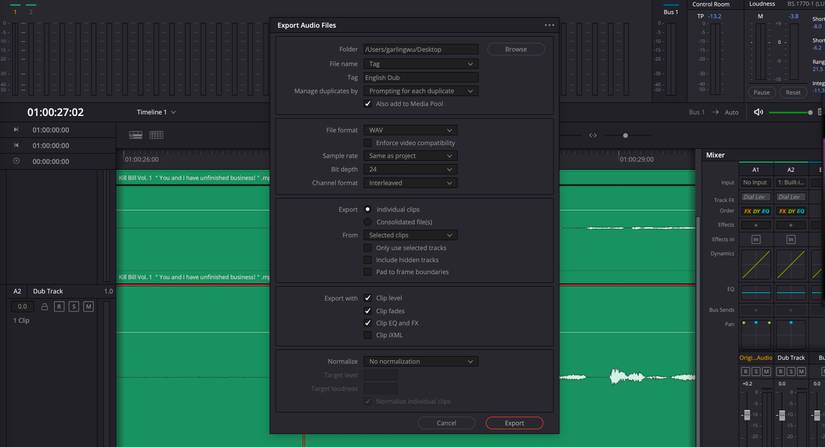The image size is (825, 447).
Task: Uncheck the Clip level export option
Action: 368,298
